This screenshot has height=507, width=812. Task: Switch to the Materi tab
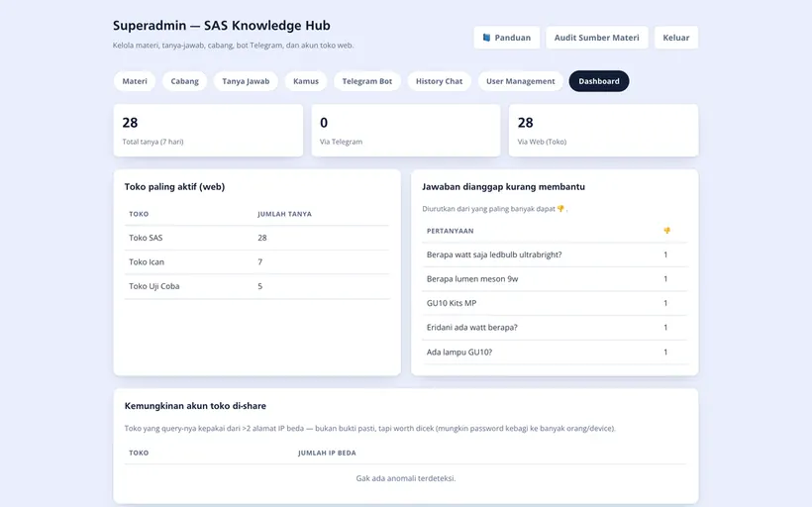point(135,81)
